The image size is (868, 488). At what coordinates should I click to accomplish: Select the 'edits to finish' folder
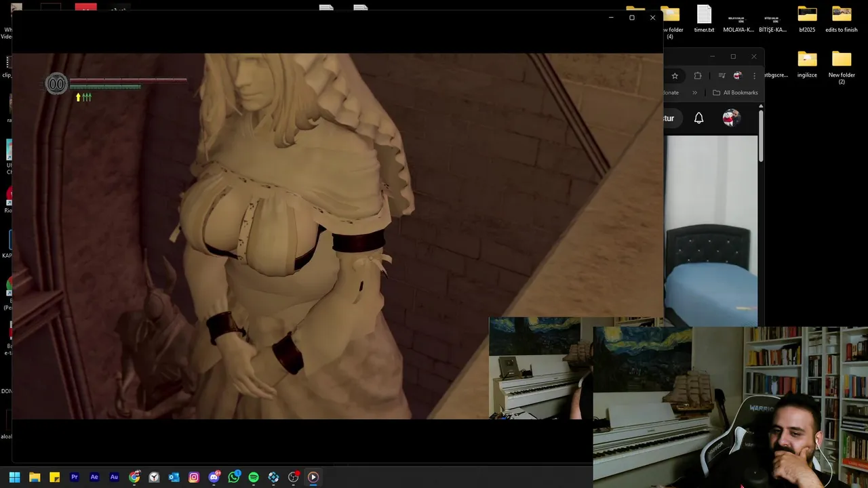tap(842, 19)
